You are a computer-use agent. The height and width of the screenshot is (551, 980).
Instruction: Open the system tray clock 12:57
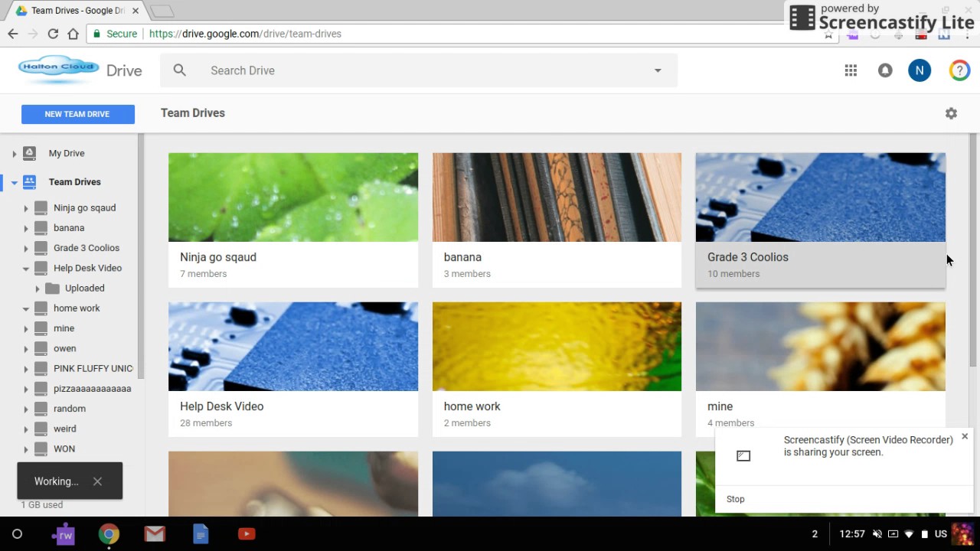point(852,534)
